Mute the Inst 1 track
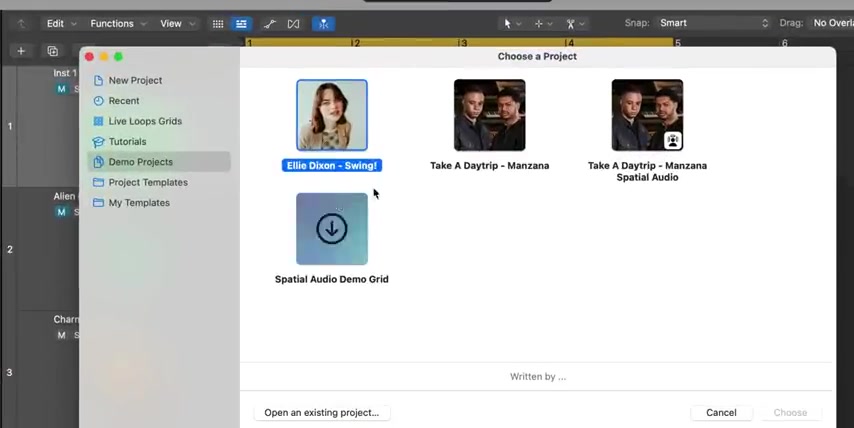 (x=61, y=89)
